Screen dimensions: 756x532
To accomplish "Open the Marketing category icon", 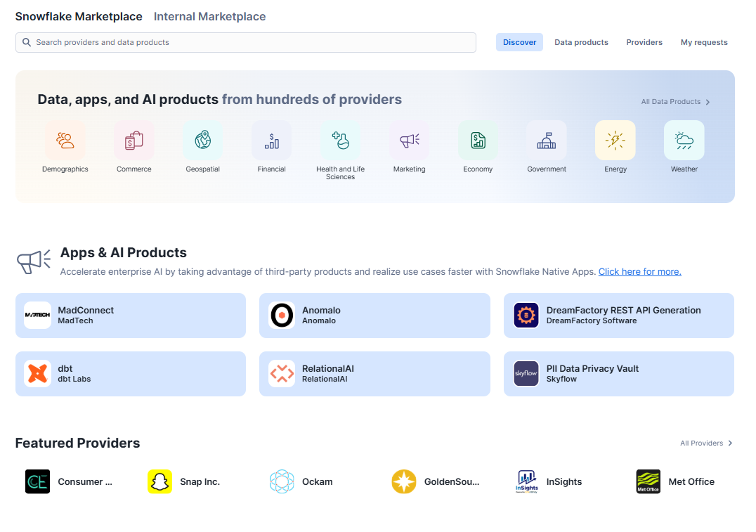I will point(409,140).
